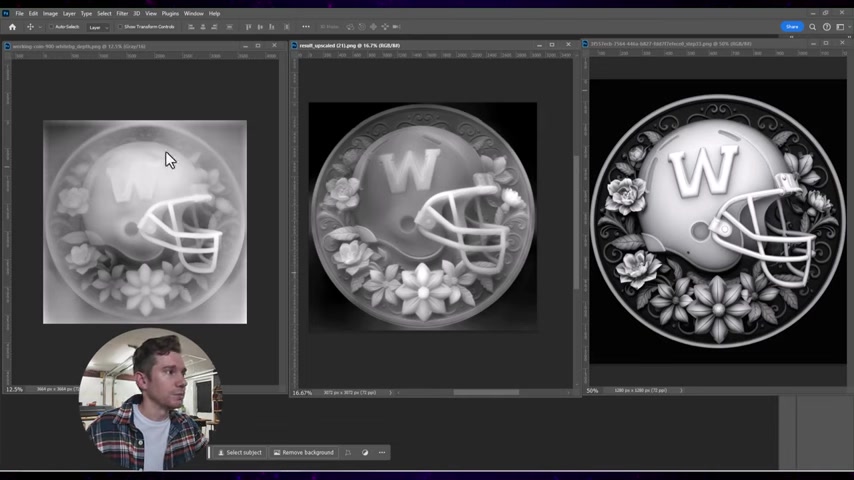This screenshot has width=854, height=480.
Task: Click the Home icon in options bar
Action: [12, 27]
